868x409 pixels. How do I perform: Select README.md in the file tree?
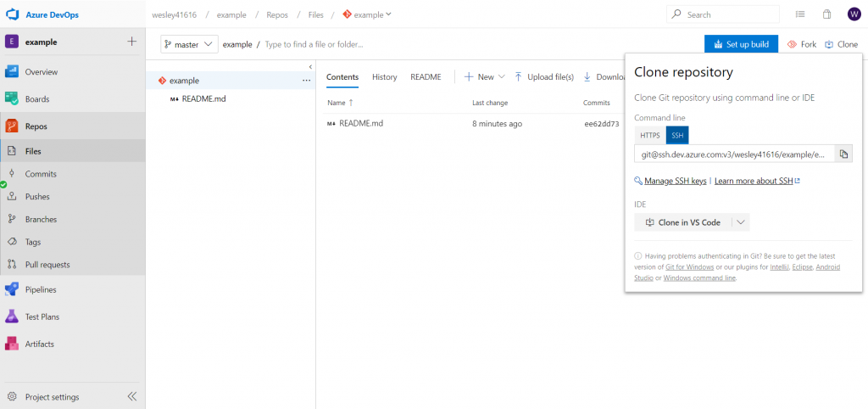coord(203,98)
